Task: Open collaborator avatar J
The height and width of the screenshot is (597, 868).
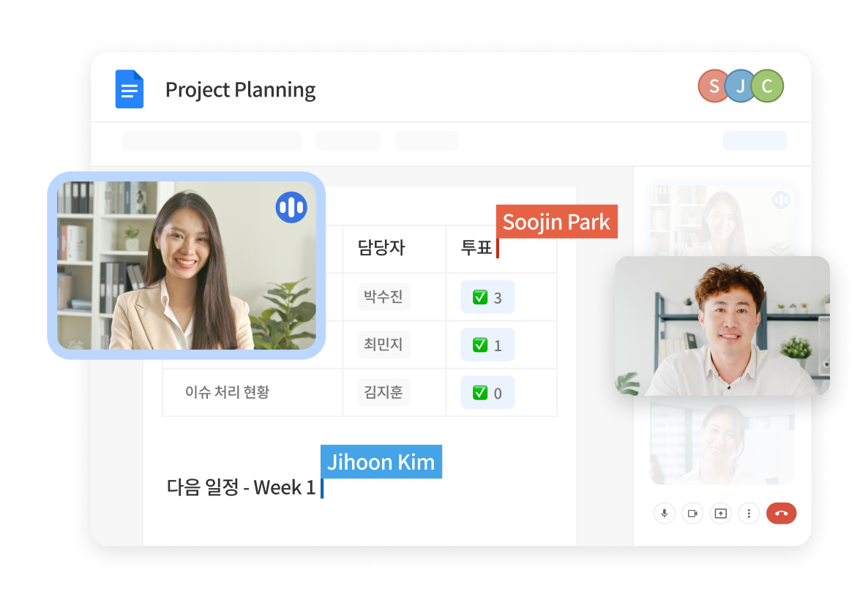Action: 740,86
